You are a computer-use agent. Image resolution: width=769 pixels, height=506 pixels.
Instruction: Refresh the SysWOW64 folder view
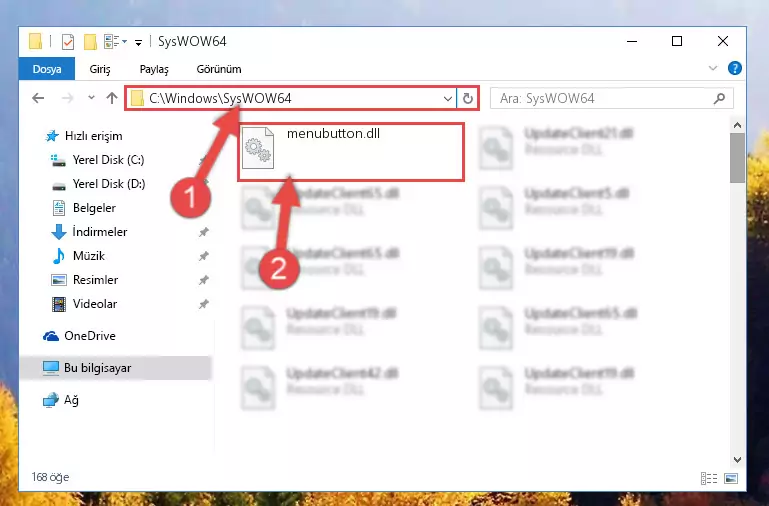point(468,99)
